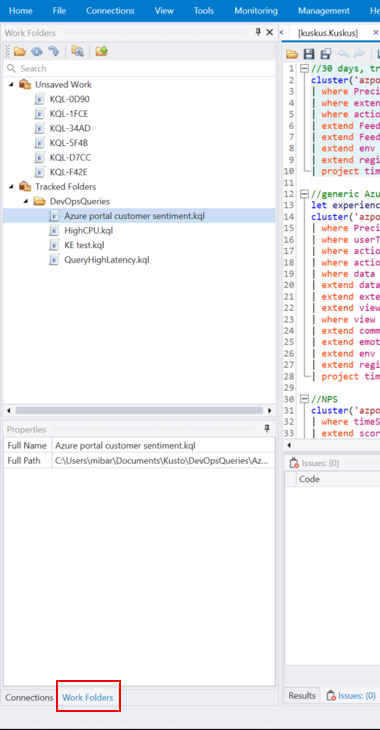Viewport: 380px width, 730px height.
Task: Click the folder with magnifier icon in Work Folders toolbar
Action: pos(77,51)
